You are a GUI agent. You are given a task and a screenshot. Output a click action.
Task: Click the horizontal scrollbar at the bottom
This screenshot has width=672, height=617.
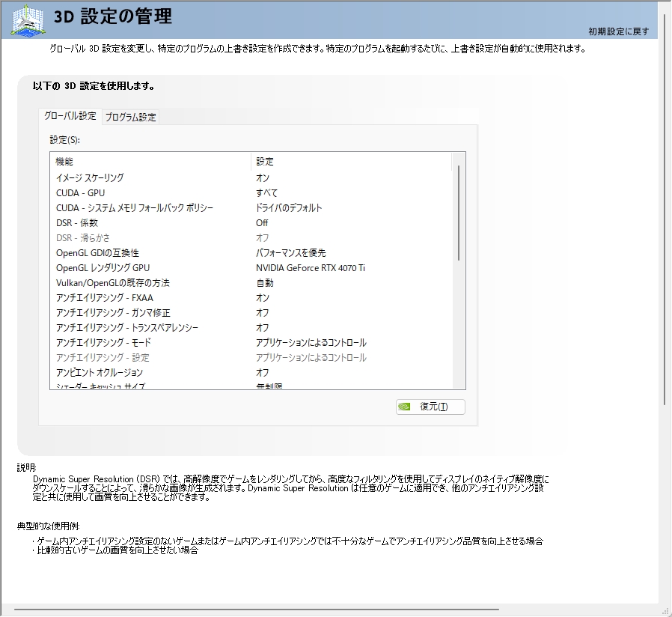256,609
